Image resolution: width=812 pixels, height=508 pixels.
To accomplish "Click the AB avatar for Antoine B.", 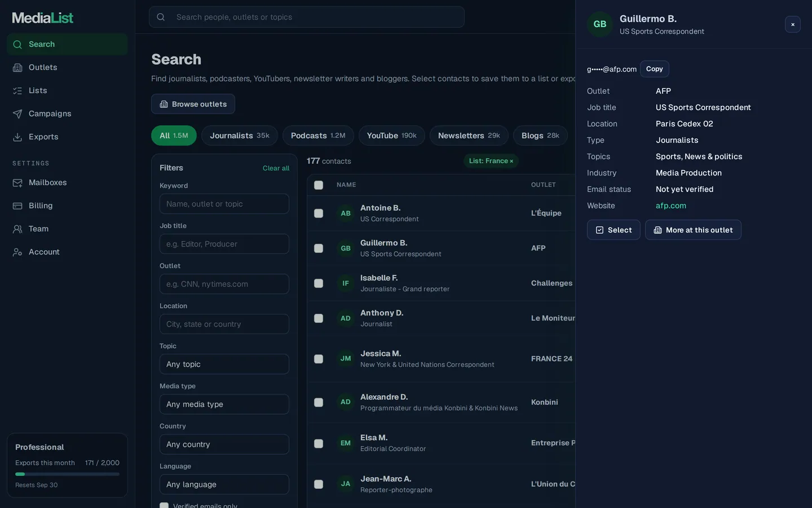I will point(346,213).
